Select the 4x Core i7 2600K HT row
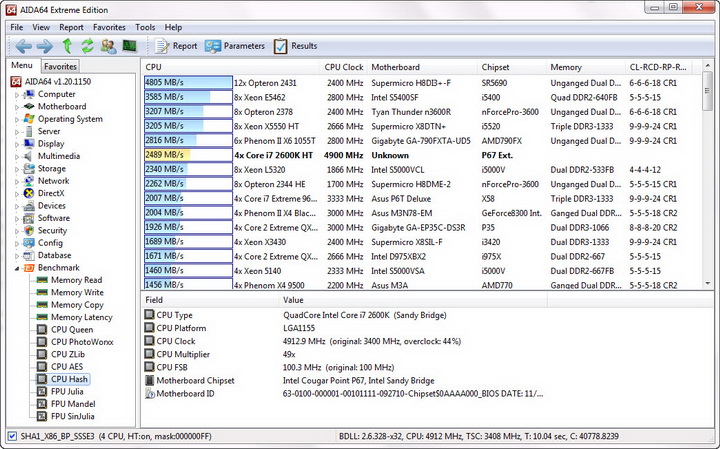720x449 pixels. click(x=420, y=155)
